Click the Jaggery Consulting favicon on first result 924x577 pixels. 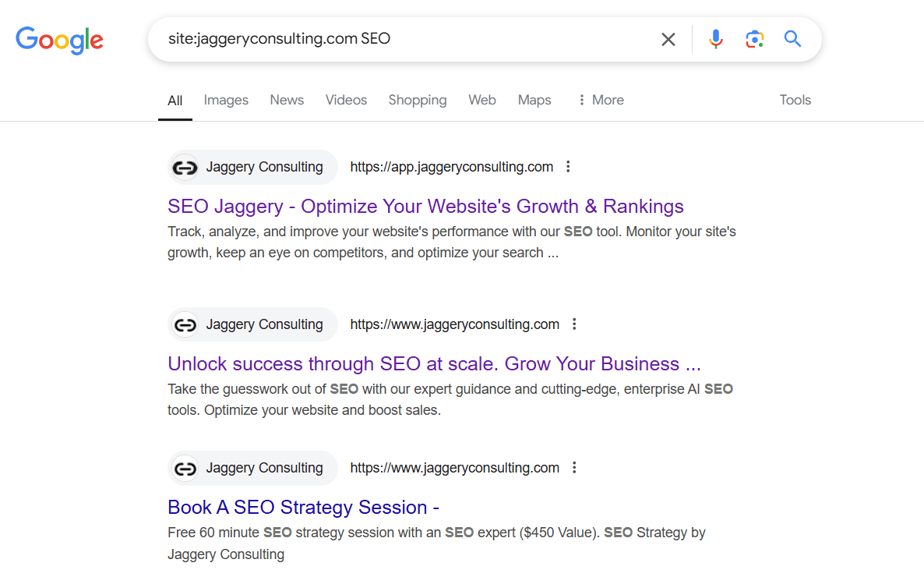(x=186, y=167)
